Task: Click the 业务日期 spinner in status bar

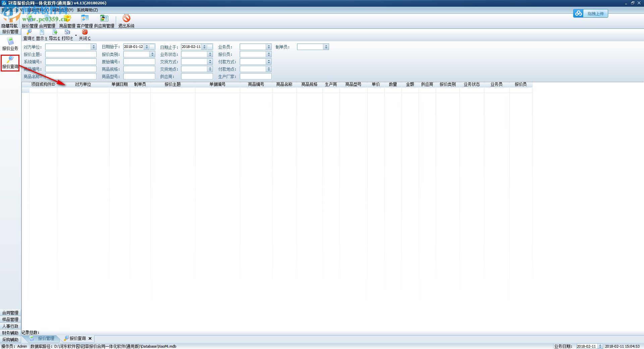Action: click(600, 346)
